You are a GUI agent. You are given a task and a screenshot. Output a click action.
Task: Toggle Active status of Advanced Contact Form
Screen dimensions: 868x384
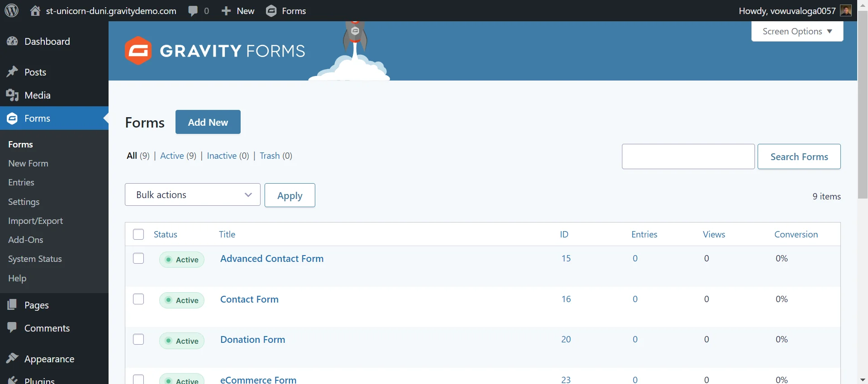182,260
